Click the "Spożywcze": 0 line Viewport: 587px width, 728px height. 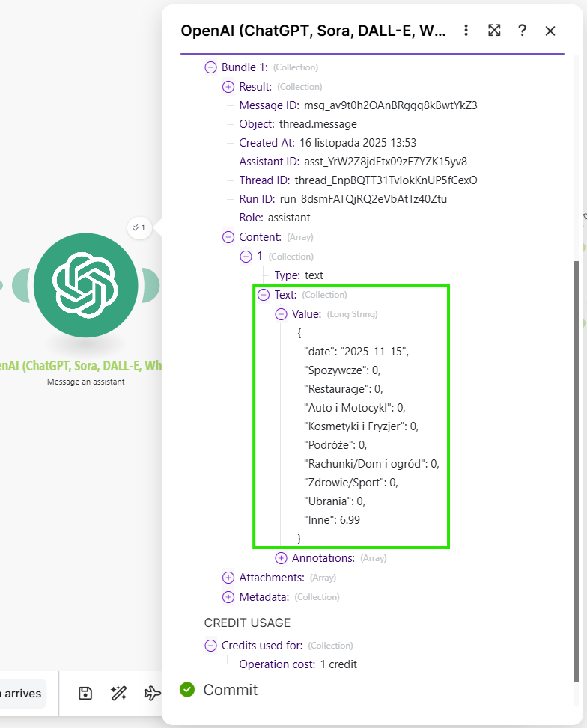pyautogui.click(x=342, y=370)
